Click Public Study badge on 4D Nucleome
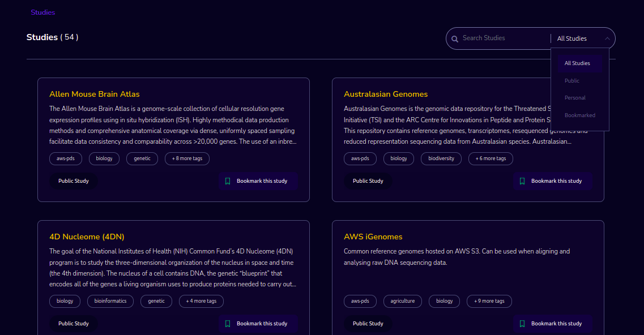Screen dimensions: 644x335 pyautogui.click(x=74, y=324)
